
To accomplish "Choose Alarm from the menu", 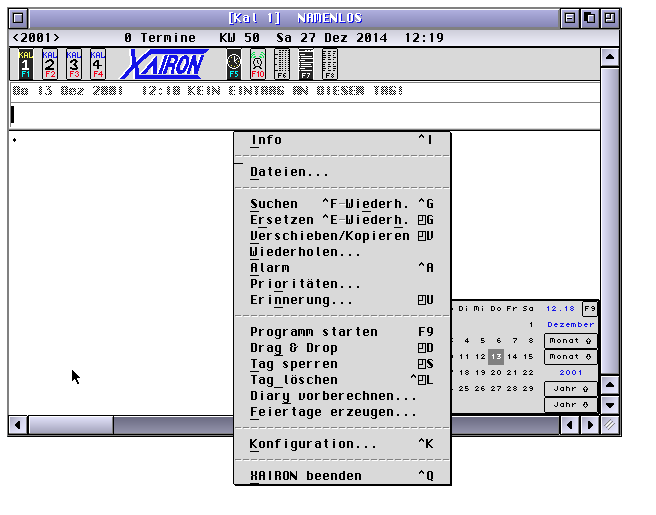I will (x=342, y=268).
